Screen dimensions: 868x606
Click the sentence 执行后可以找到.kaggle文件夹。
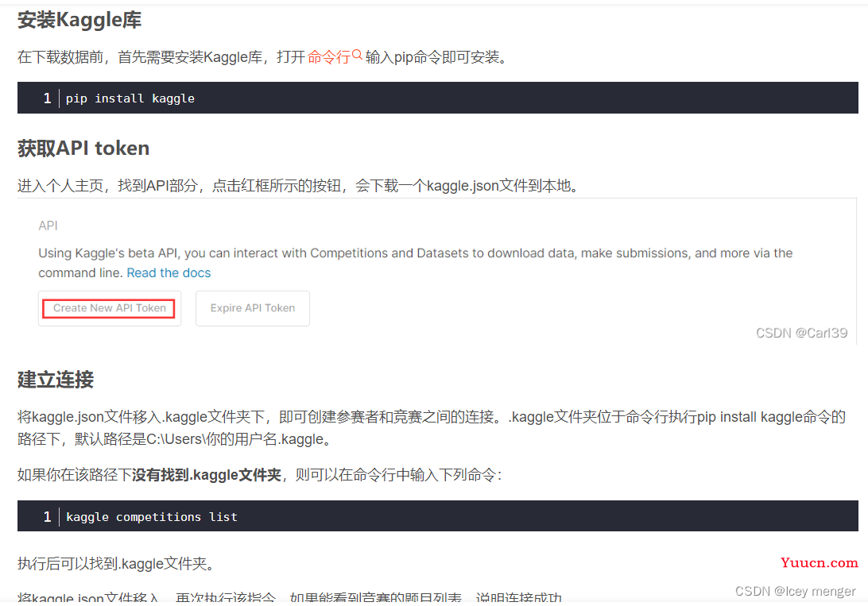pyautogui.click(x=116, y=563)
